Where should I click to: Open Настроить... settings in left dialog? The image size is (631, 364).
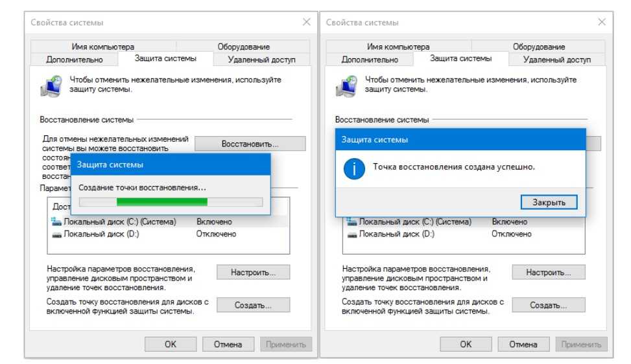253,273
